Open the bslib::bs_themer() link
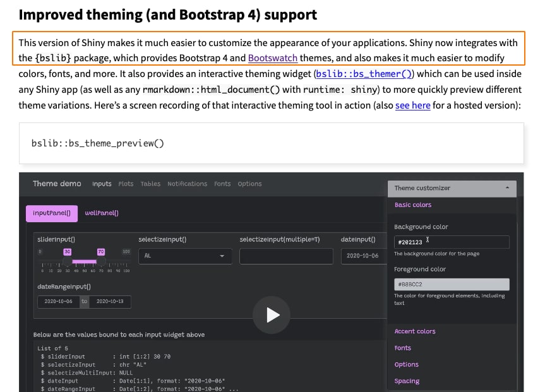 pos(364,74)
